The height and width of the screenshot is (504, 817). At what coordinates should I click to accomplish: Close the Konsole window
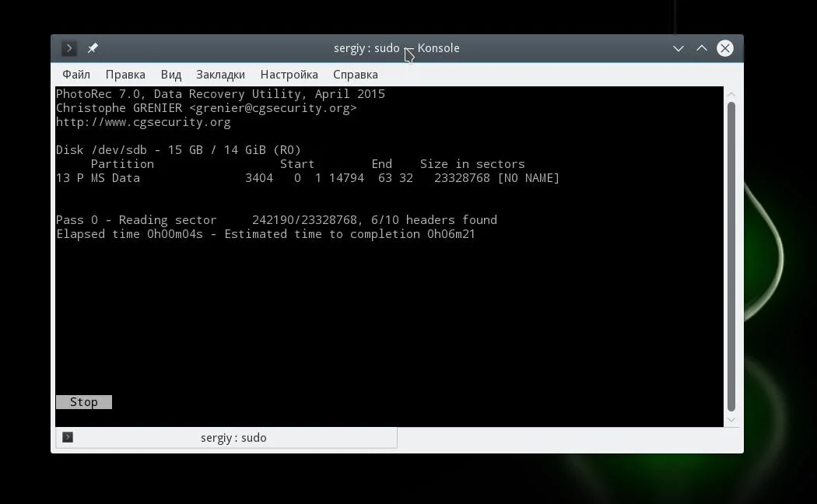click(x=724, y=48)
